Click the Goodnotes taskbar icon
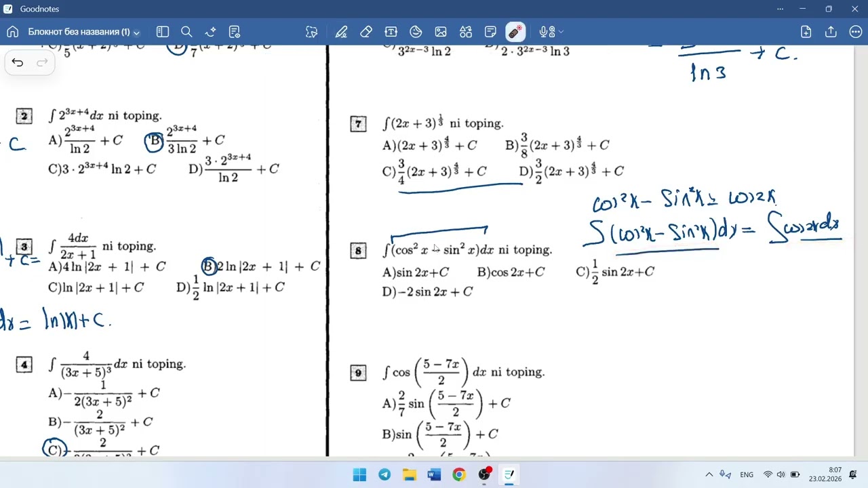This screenshot has height=488, width=868. tap(509, 474)
